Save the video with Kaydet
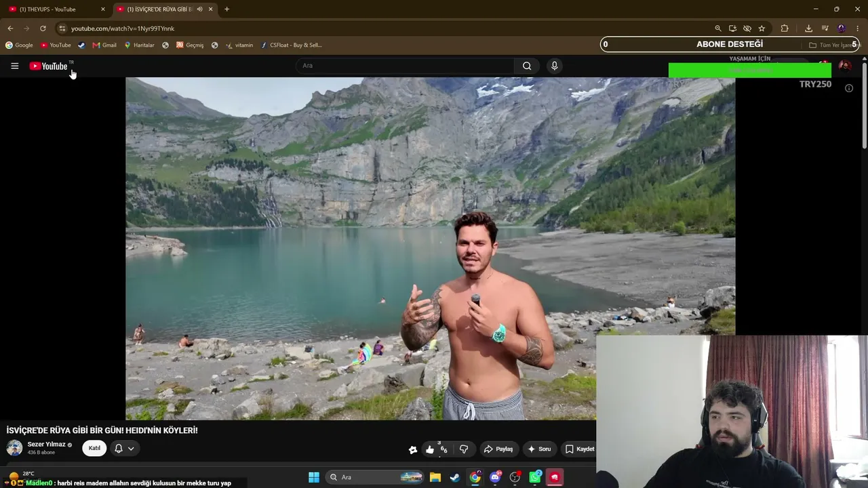The width and height of the screenshot is (868, 488). coord(579,449)
